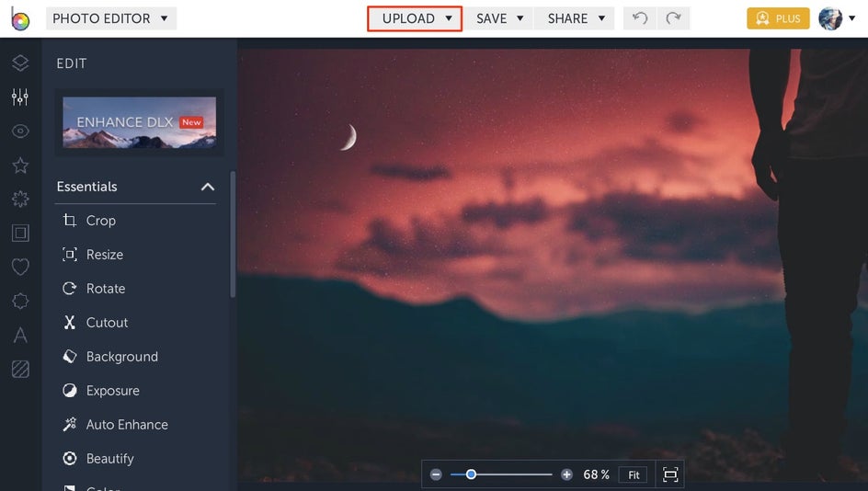Click the Exposure icon
This screenshot has width=868, height=491.
pos(69,391)
